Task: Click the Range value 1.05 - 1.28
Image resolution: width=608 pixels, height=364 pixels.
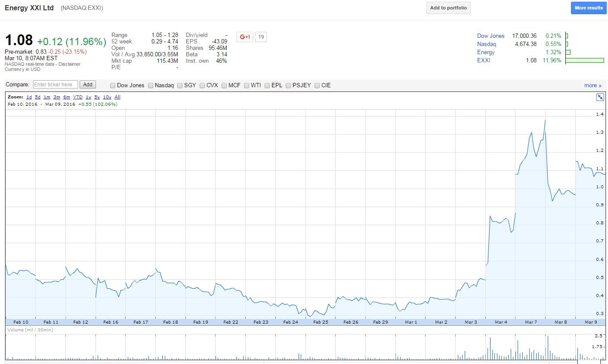Action: pos(165,35)
